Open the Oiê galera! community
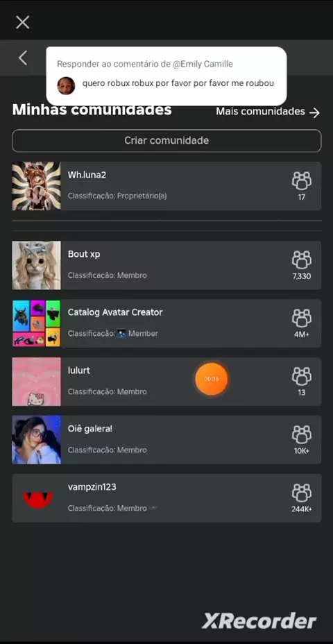Screen dimensions: 333x644 tap(166, 440)
